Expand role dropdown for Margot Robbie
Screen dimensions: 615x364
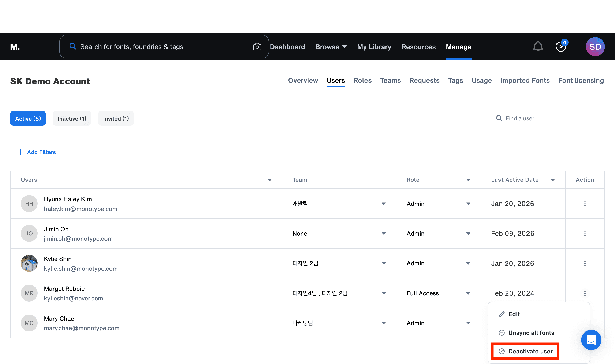tap(468, 293)
